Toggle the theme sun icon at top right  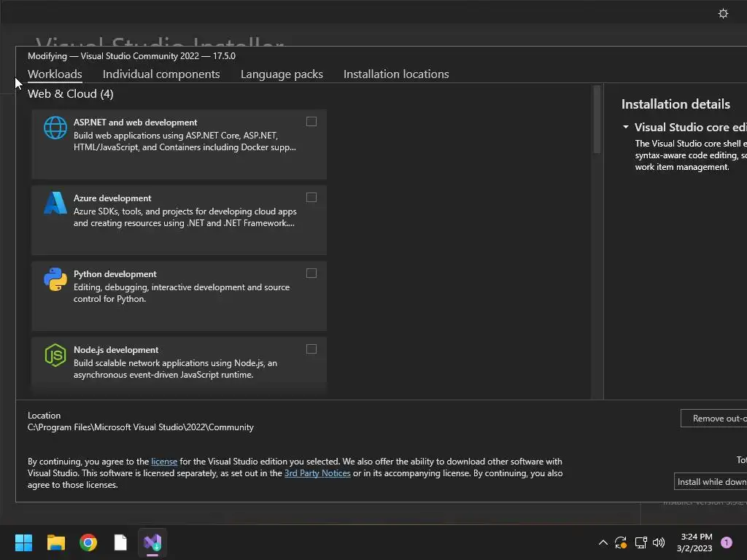[x=723, y=13]
